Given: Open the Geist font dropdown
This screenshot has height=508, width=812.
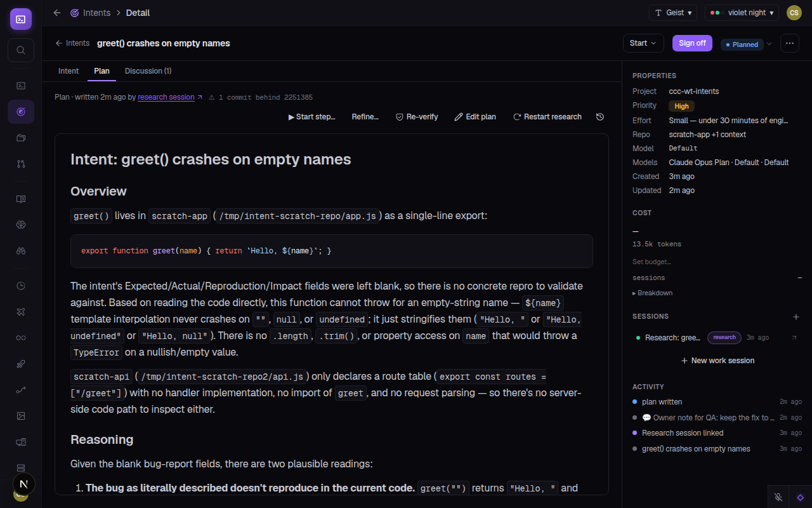Looking at the screenshot, I should [x=673, y=13].
